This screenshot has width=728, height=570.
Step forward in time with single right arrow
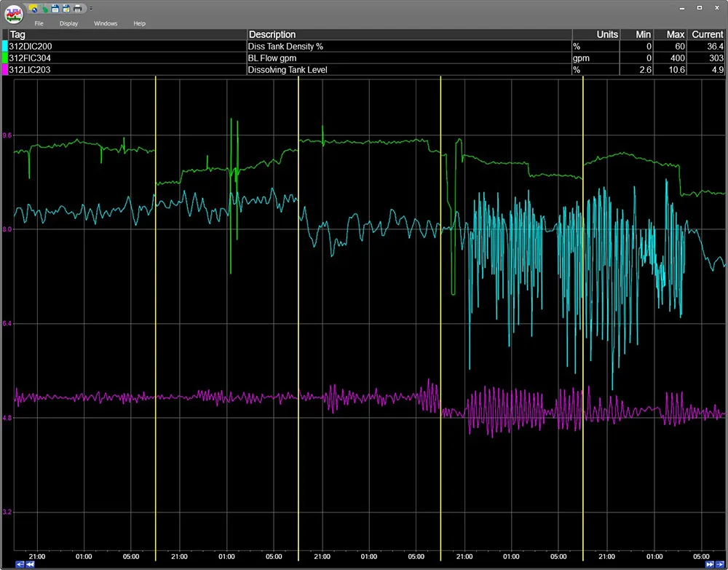(720, 564)
